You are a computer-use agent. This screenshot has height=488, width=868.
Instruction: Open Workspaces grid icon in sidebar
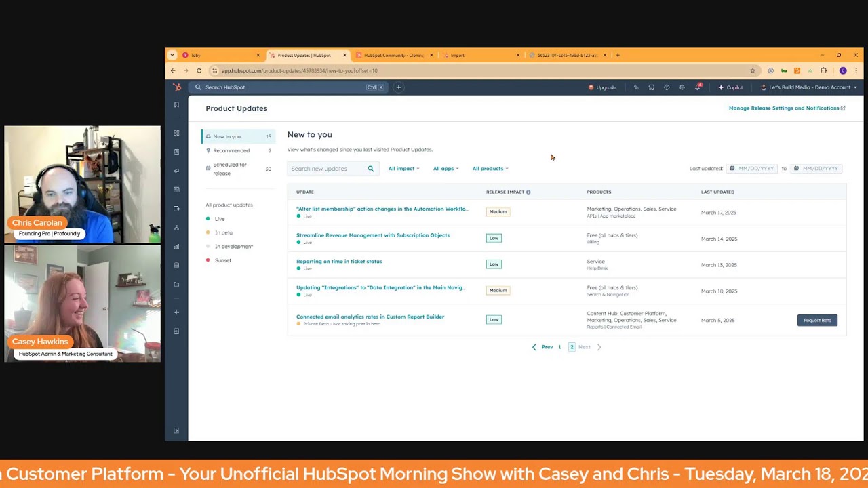point(176,133)
